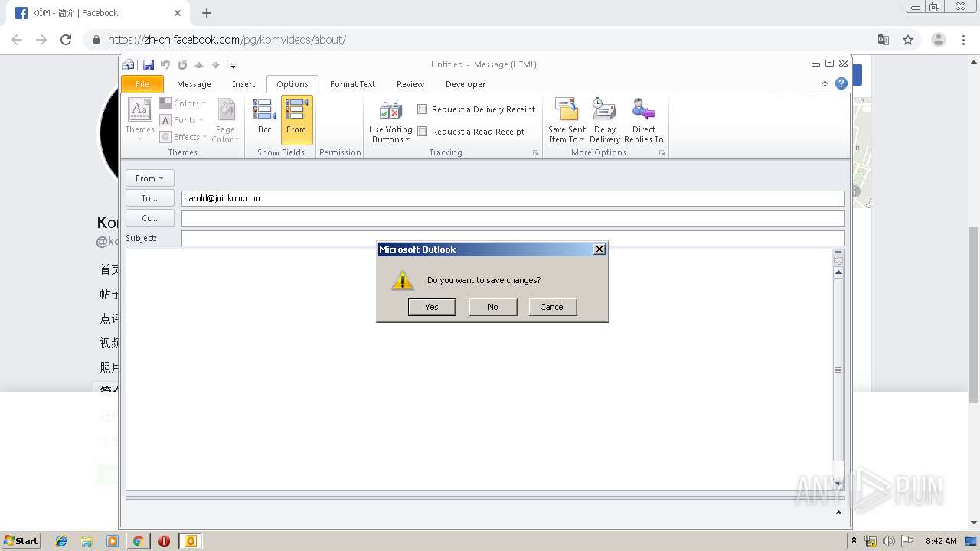The width and height of the screenshot is (980, 551).
Task: Click the Windows Start button
Action: click(21, 540)
